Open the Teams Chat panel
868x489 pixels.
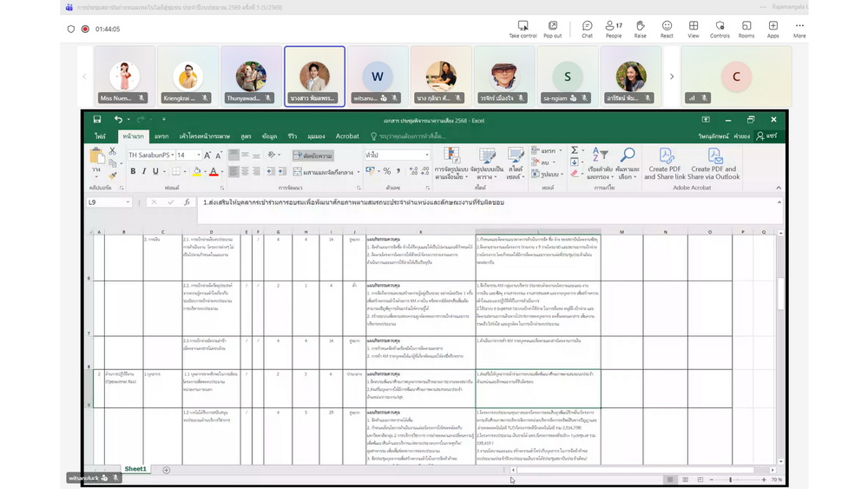pos(587,29)
